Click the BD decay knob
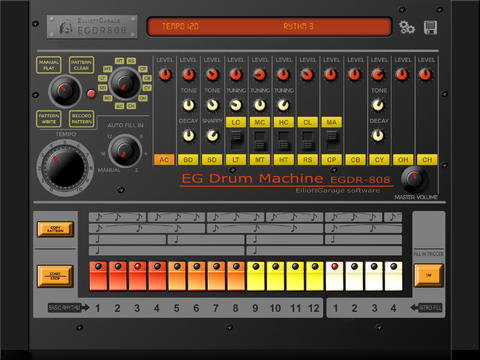 click(188, 135)
